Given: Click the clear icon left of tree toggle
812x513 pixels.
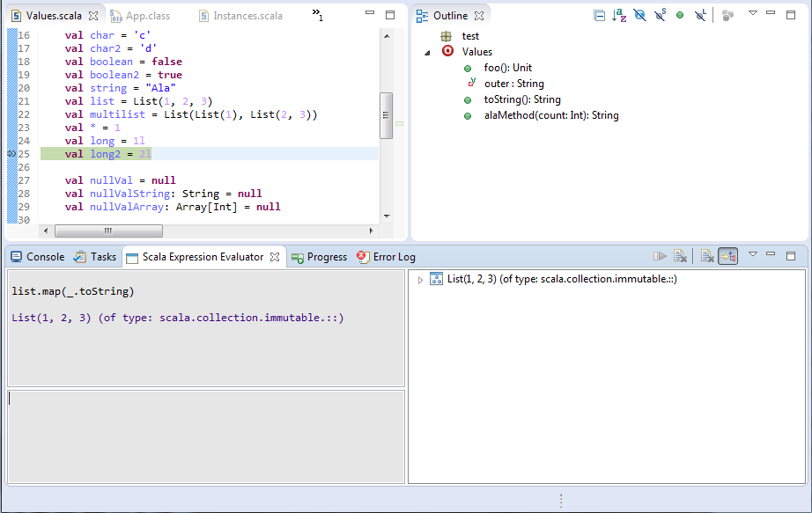Looking at the screenshot, I should click(x=706, y=256).
